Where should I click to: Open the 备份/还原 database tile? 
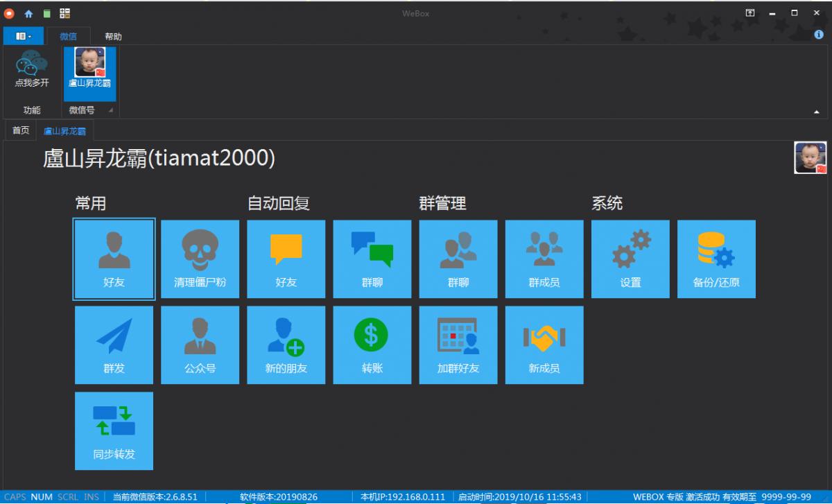pos(716,259)
